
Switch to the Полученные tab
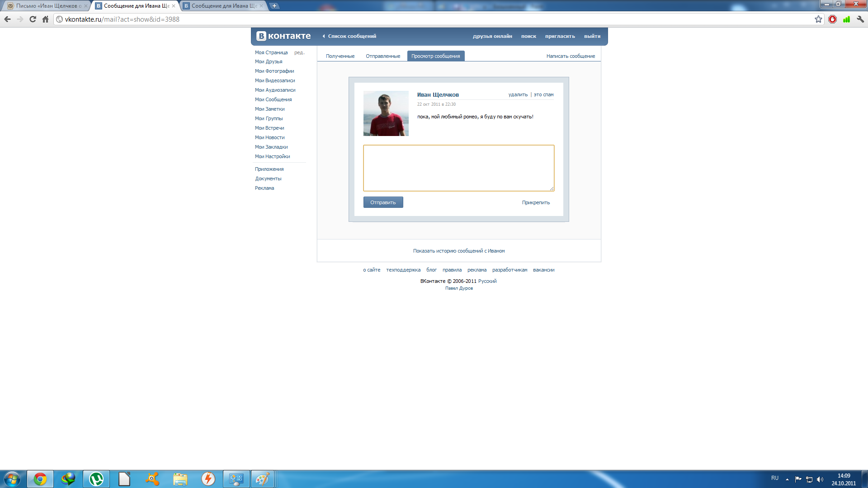340,56
